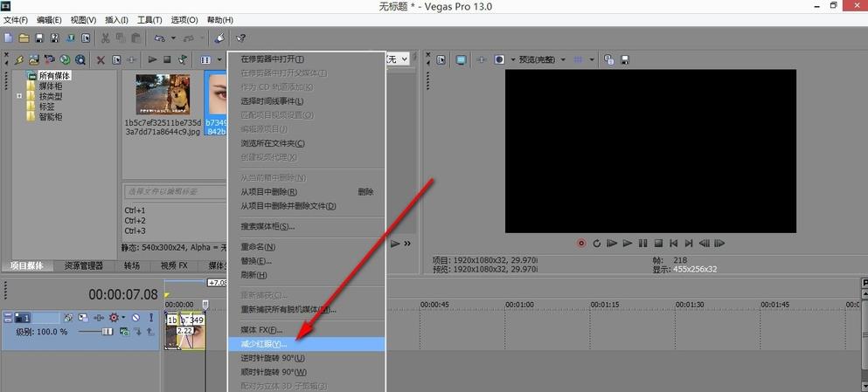Choose 在修剪器中打开 from context menu
Screen dimensions: 868x392
point(306,58)
